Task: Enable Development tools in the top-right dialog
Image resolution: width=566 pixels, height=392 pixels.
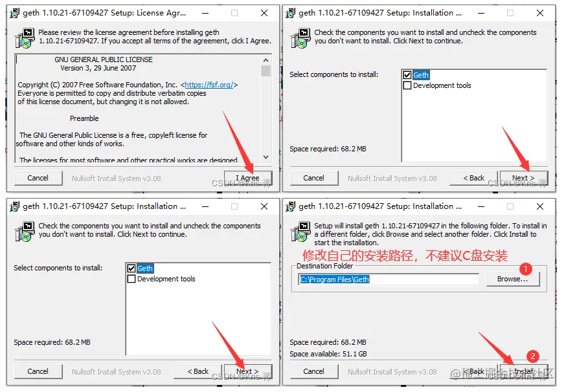Action: click(x=407, y=85)
